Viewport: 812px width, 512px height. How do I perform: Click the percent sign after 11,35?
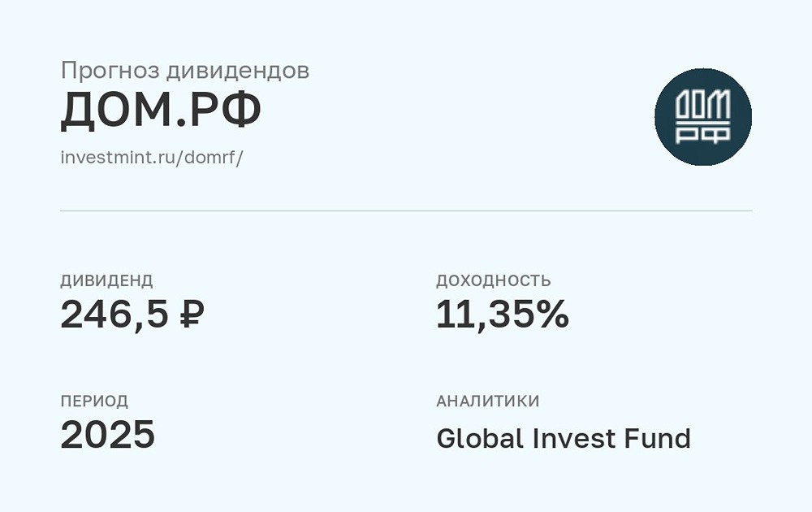(552, 315)
